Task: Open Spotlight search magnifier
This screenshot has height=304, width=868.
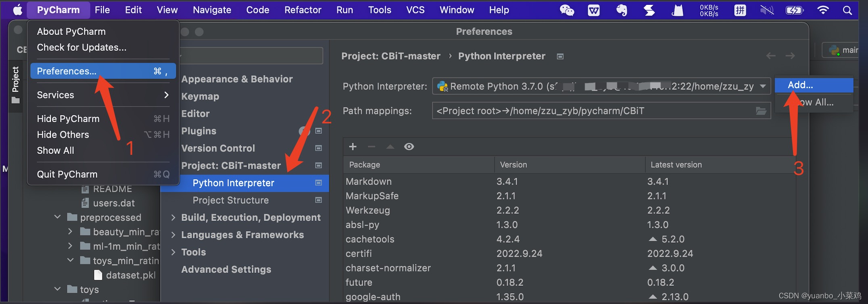Action: click(848, 10)
